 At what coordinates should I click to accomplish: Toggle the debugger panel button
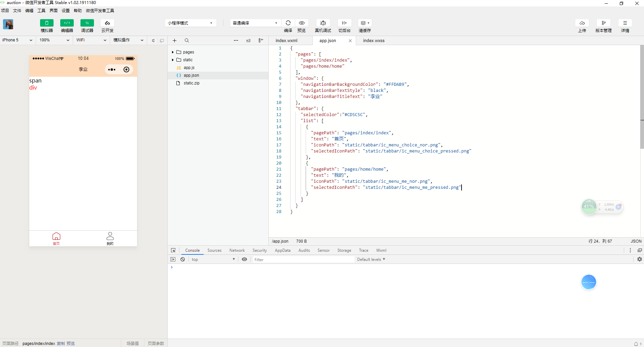[x=87, y=23]
